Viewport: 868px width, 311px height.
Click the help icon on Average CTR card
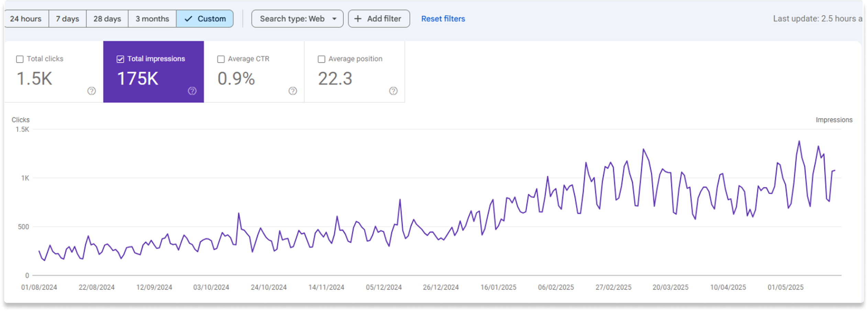click(x=292, y=91)
